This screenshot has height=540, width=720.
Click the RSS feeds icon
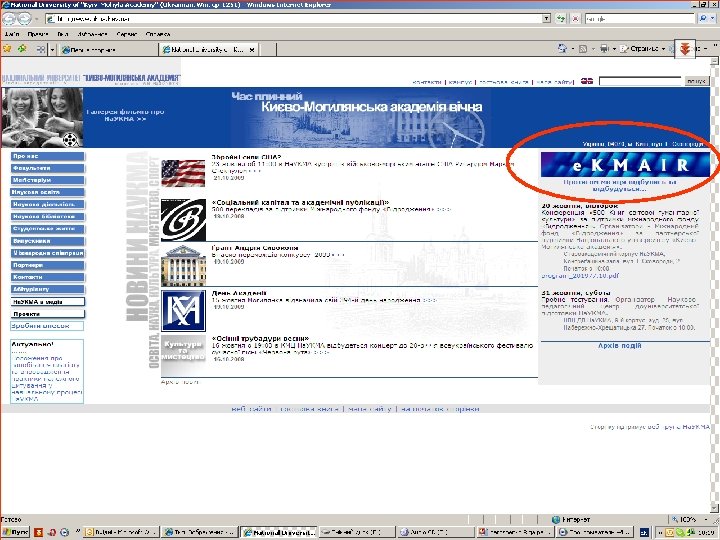583,49
